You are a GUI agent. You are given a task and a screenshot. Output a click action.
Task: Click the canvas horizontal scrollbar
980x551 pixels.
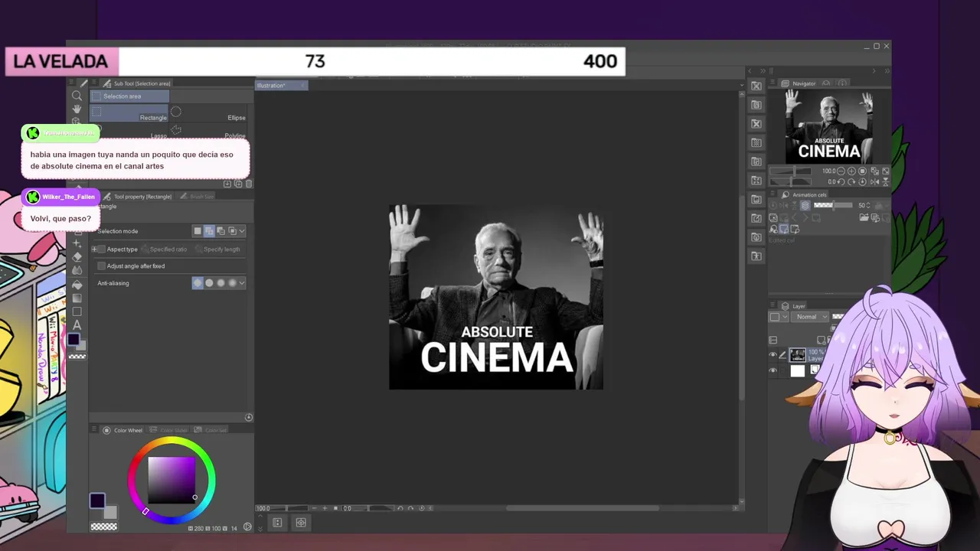[582, 508]
